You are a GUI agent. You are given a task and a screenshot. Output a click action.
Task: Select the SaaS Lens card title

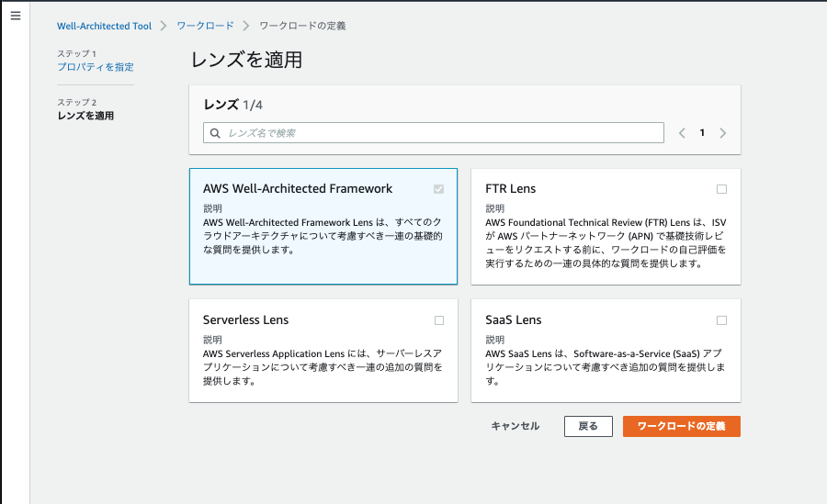(x=513, y=320)
